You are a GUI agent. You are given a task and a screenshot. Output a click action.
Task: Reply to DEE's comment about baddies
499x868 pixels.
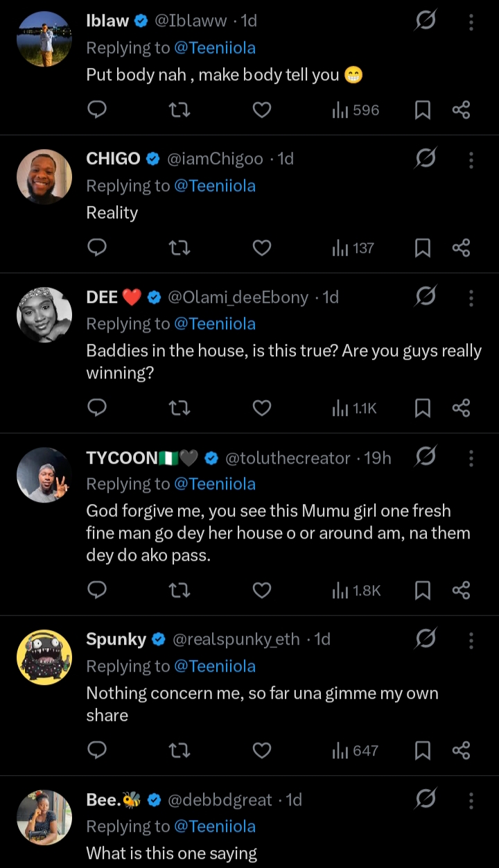coord(98,408)
